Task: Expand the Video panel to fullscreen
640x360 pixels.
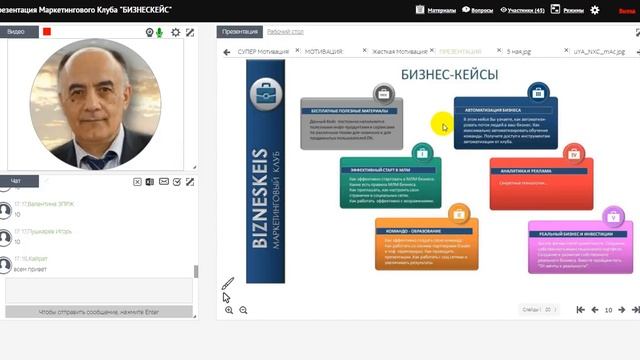Action: (190, 32)
